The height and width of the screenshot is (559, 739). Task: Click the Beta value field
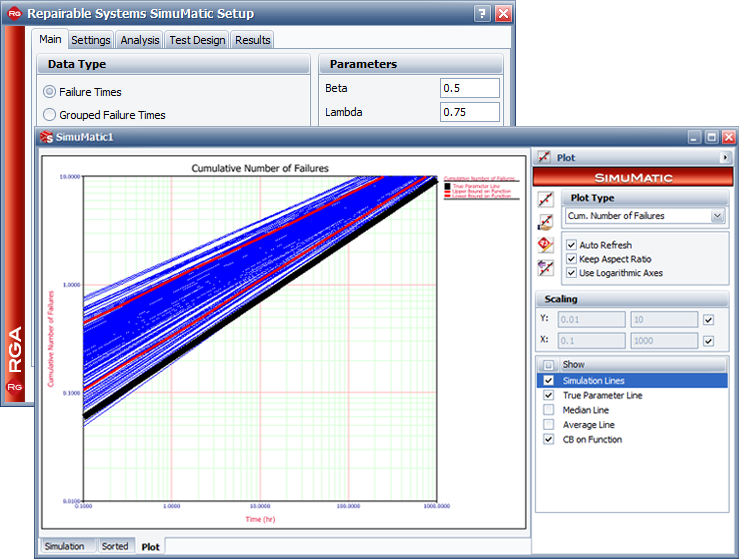pyautogui.click(x=469, y=88)
